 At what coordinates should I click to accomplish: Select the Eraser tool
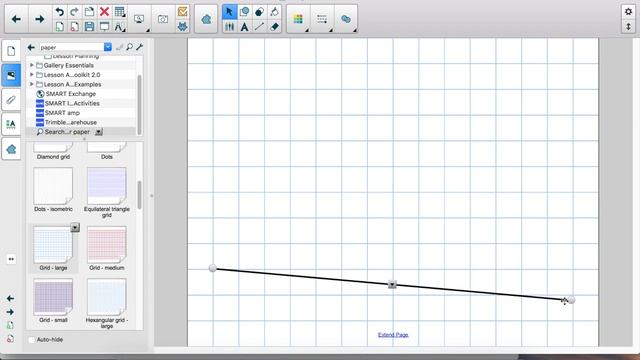[274, 27]
